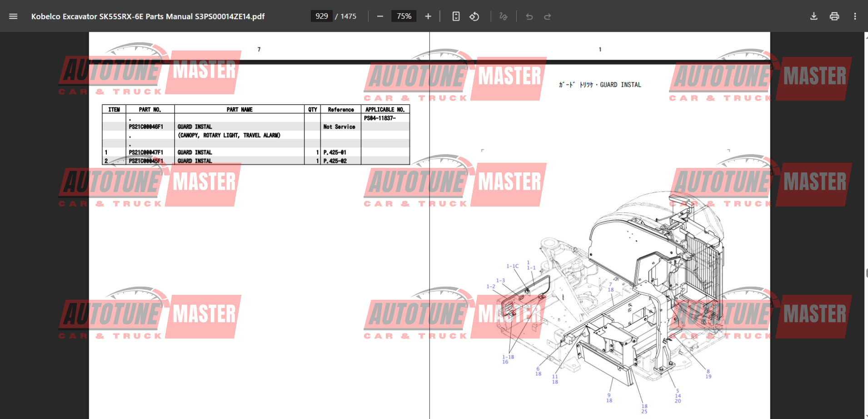Viewport: 868px width, 419px height.
Task: Rotate the document counterclockwise
Action: (x=474, y=16)
